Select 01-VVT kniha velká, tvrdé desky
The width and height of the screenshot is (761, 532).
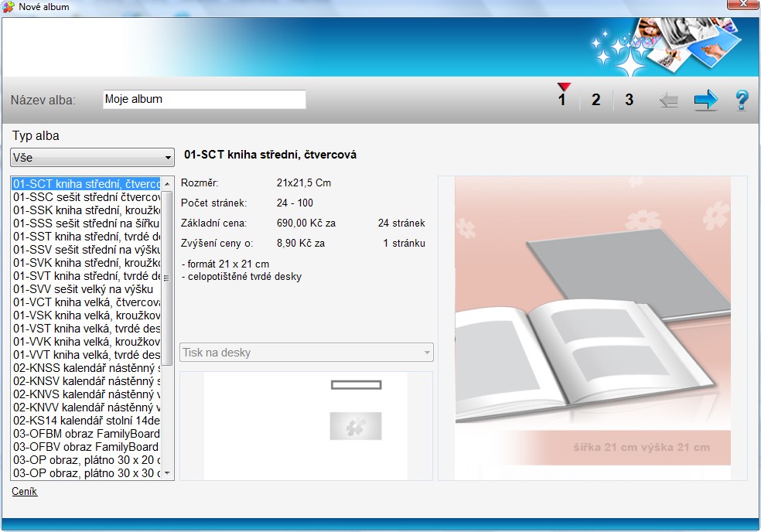click(x=87, y=354)
